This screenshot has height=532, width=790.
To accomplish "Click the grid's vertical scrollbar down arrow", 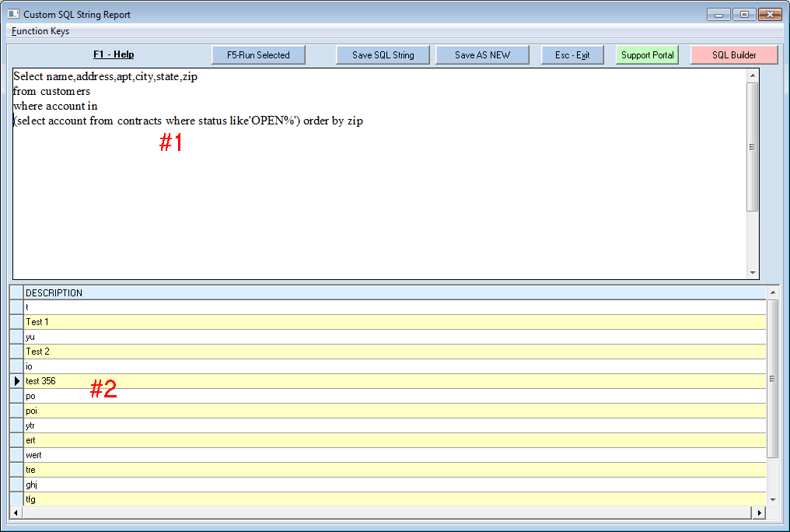I will coord(772,499).
